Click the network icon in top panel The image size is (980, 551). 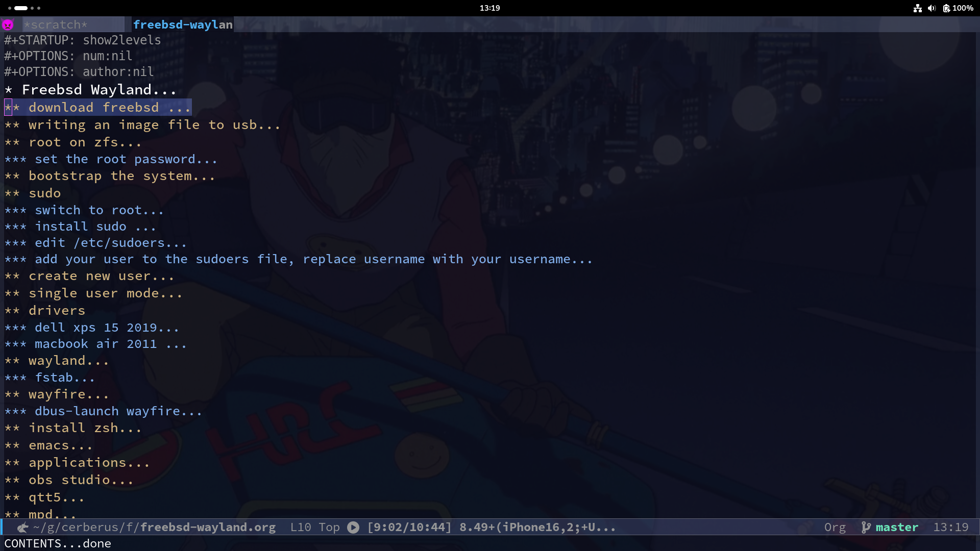(917, 8)
